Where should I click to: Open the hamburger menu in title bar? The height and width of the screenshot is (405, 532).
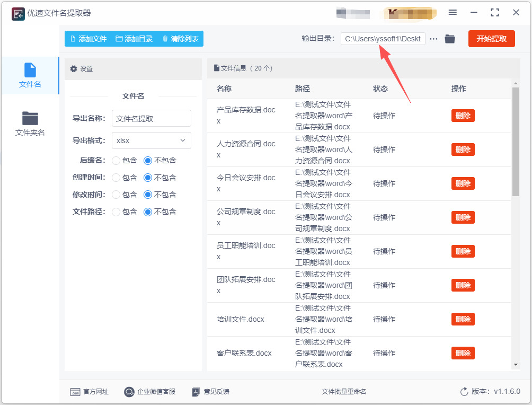pyautogui.click(x=453, y=13)
